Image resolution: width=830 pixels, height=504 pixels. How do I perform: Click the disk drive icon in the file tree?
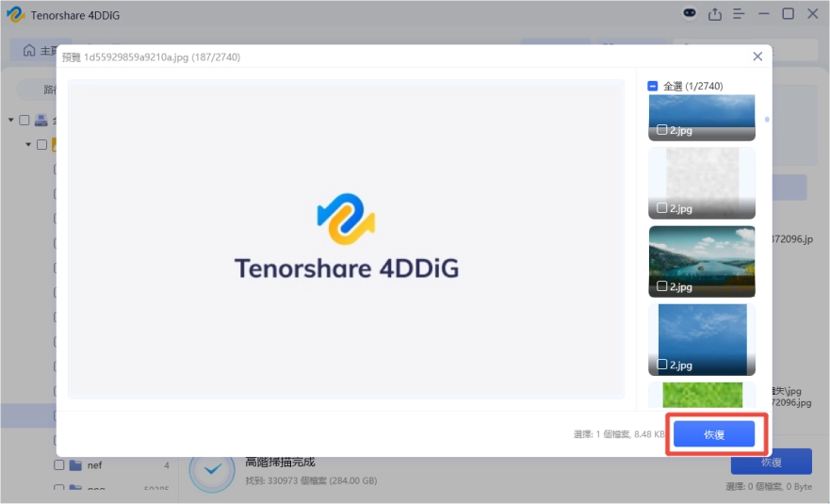[x=41, y=121]
